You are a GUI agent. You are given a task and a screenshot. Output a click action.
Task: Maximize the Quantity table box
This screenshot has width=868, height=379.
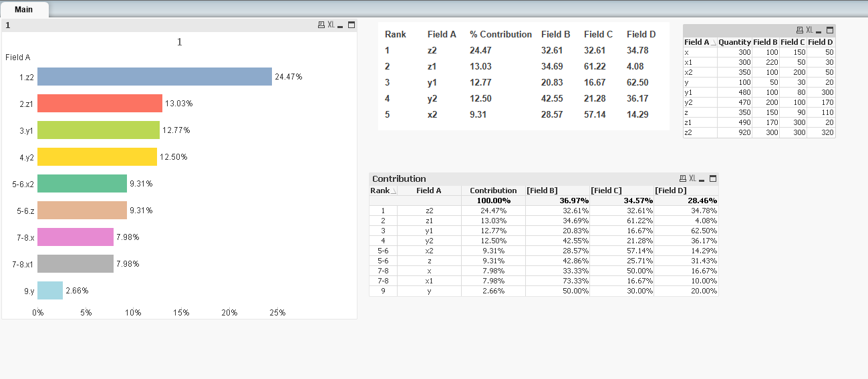(830, 30)
